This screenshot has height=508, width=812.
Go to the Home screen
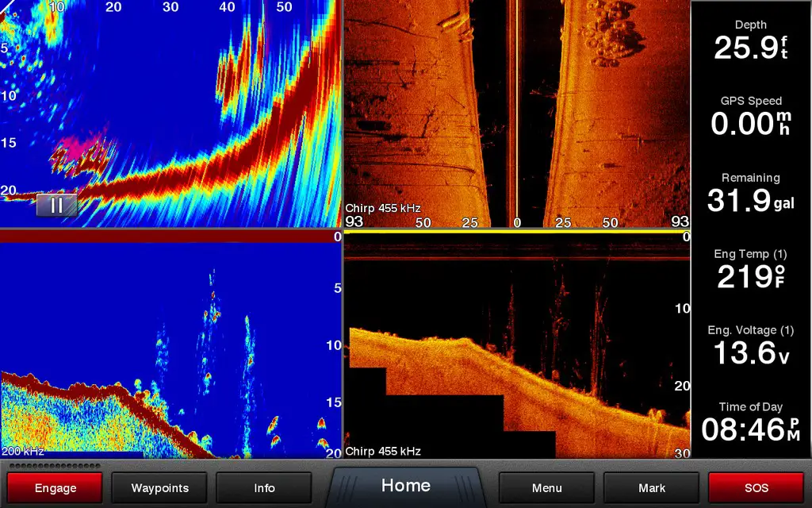406,486
